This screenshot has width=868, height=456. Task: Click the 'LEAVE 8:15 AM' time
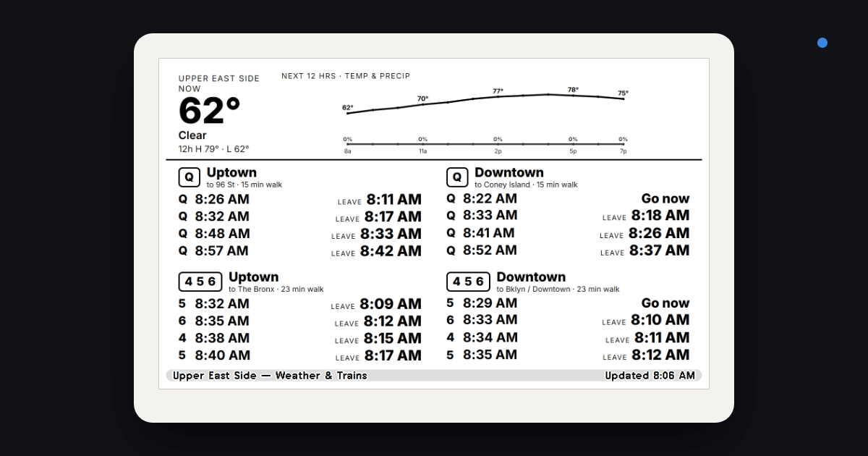click(378, 338)
